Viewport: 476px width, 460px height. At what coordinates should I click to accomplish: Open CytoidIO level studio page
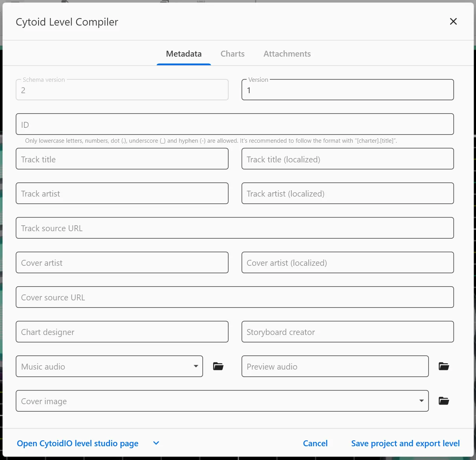[77, 443]
